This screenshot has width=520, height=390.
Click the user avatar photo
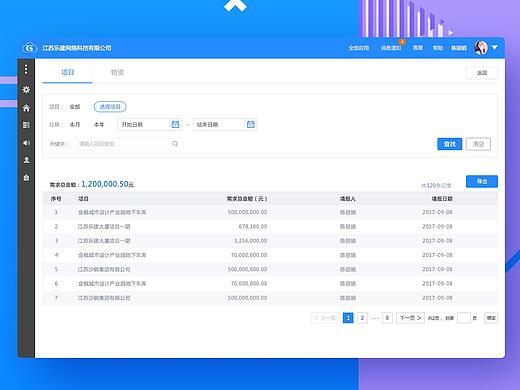click(481, 48)
